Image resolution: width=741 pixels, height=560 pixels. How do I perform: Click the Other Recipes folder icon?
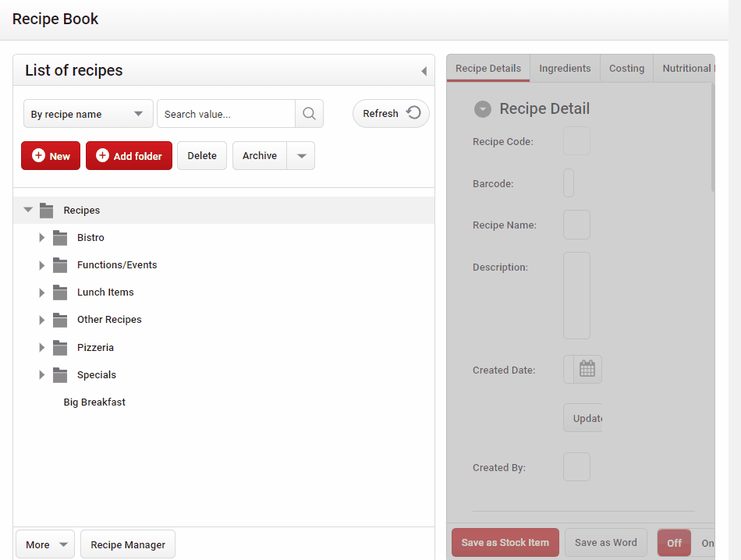tap(60, 320)
